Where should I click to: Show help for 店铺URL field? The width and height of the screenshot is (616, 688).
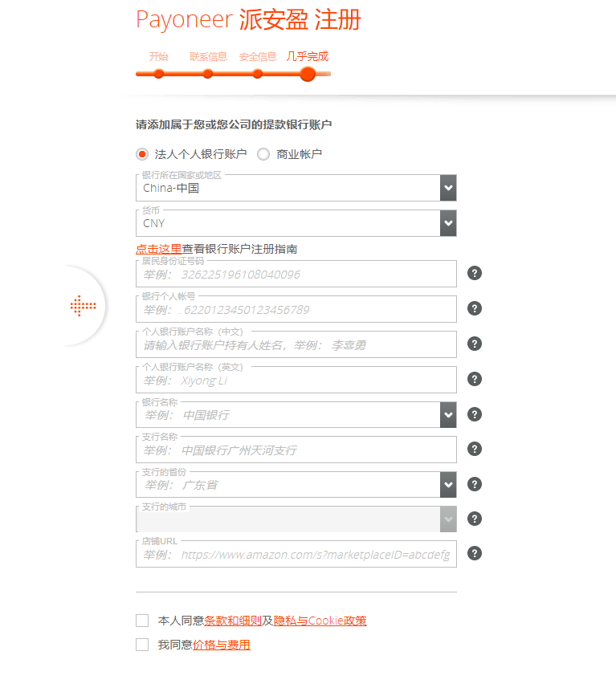[475, 553]
